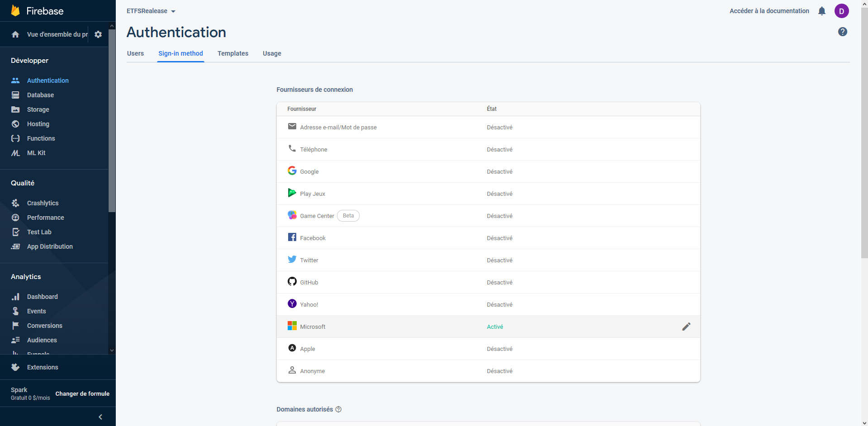This screenshot has width=868, height=426.
Task: Click the Database icon in sidebar
Action: [15, 95]
